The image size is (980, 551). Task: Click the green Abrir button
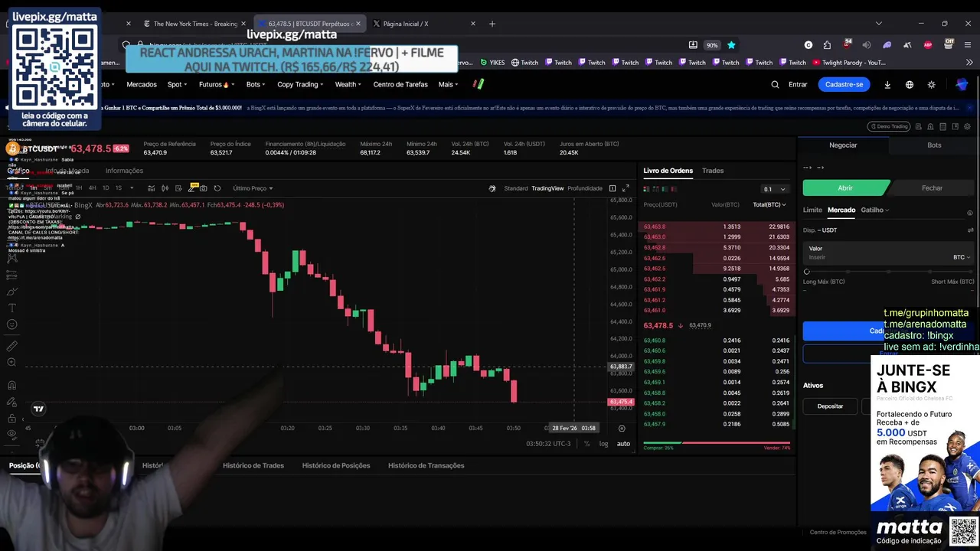tap(845, 187)
